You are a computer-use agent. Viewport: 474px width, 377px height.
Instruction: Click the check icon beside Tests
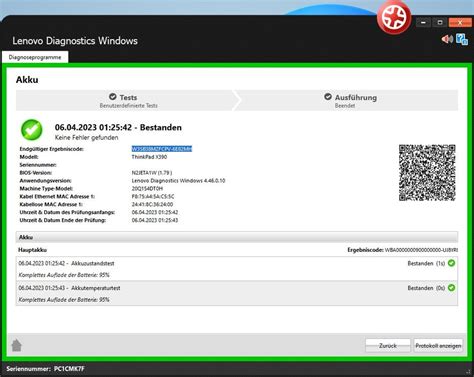(113, 97)
